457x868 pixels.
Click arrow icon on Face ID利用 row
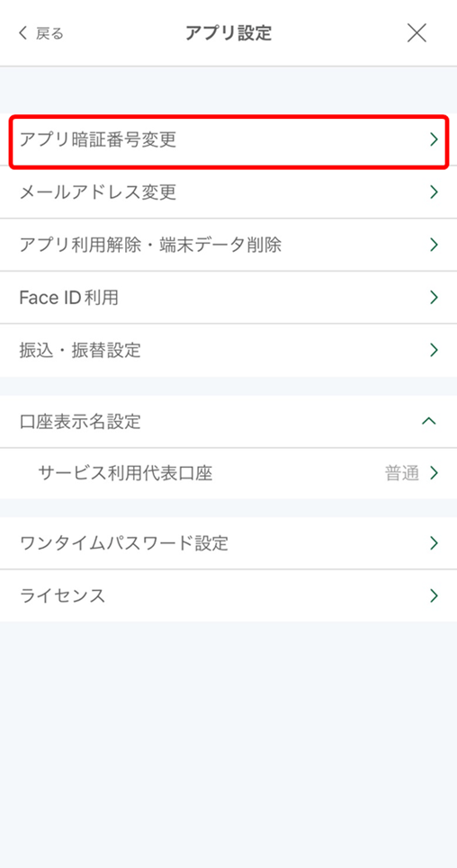pyautogui.click(x=434, y=297)
